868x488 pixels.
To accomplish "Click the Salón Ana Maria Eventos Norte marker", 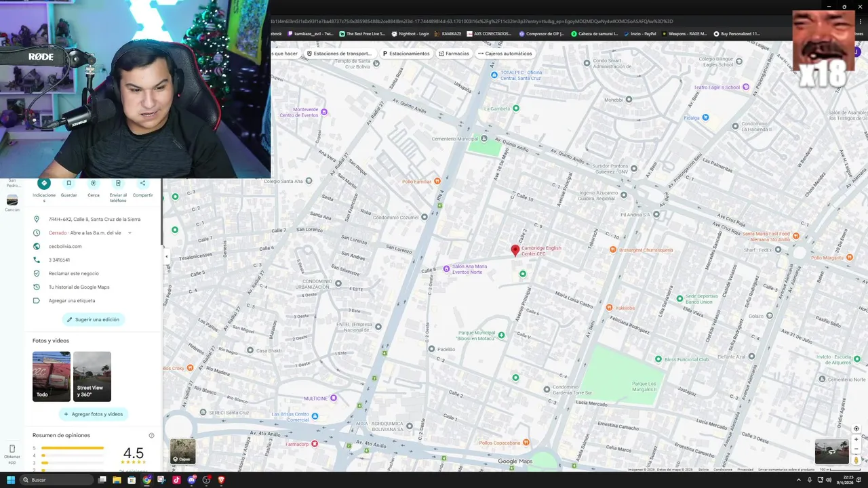I will point(446,269).
